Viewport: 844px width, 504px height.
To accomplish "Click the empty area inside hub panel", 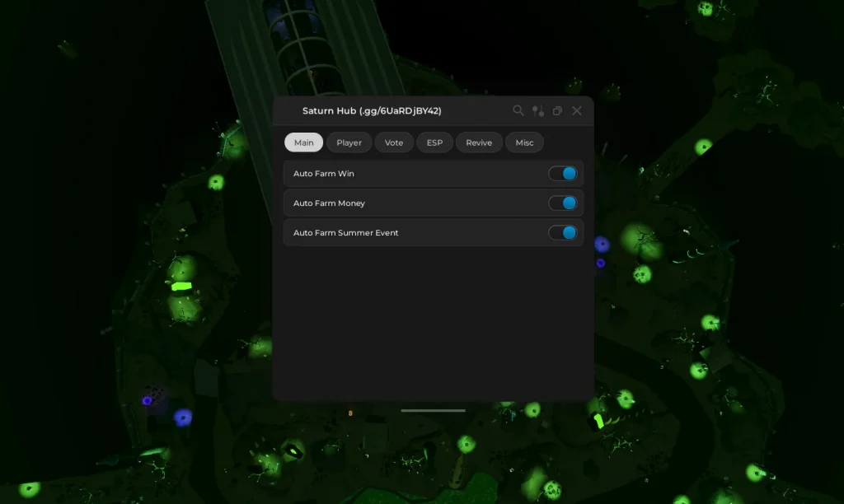I will [433, 321].
